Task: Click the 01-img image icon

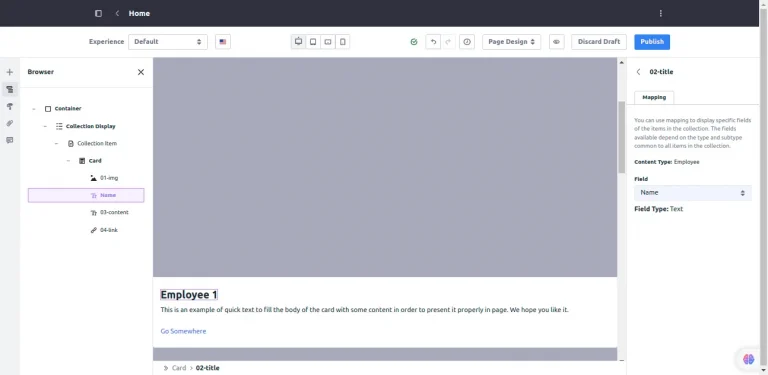Action: 94,178
